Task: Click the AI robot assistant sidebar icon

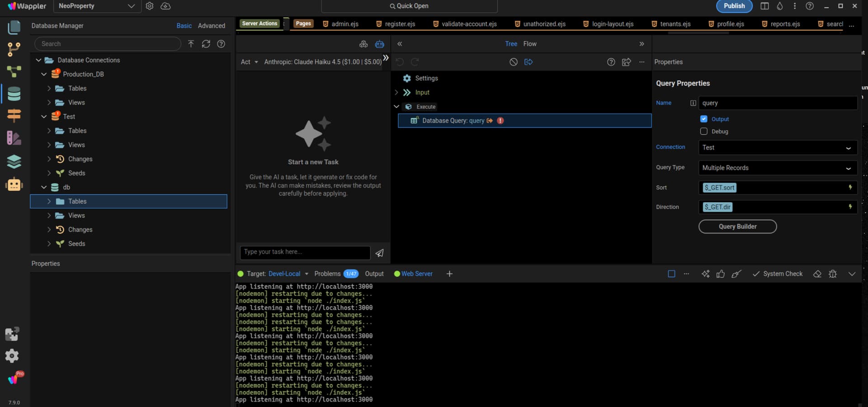Action: pyautogui.click(x=14, y=185)
